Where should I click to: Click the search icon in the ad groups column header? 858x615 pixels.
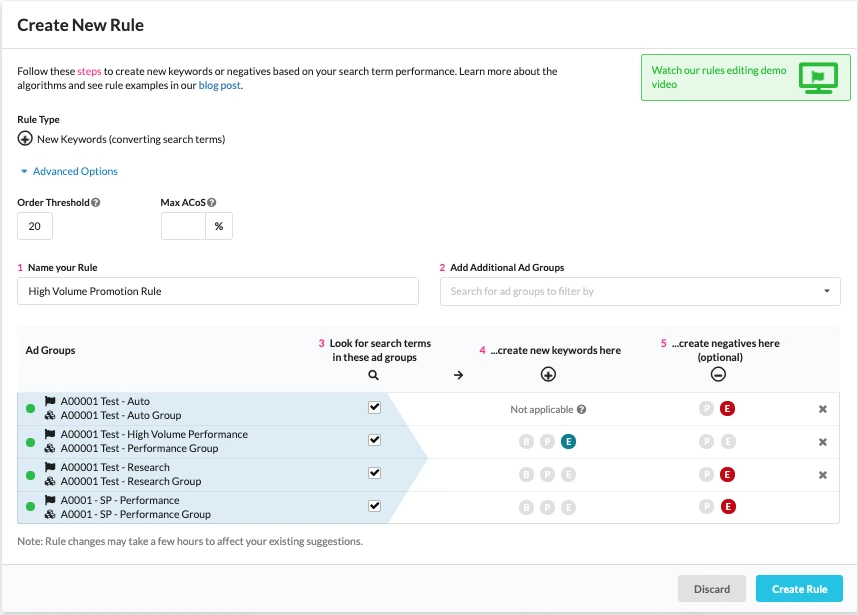[x=374, y=375]
